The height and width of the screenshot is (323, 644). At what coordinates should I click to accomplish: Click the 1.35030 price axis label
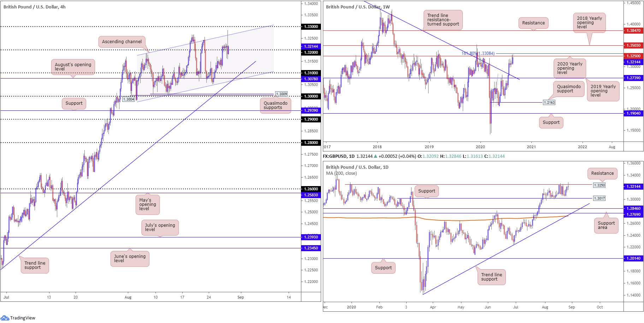(x=633, y=45)
